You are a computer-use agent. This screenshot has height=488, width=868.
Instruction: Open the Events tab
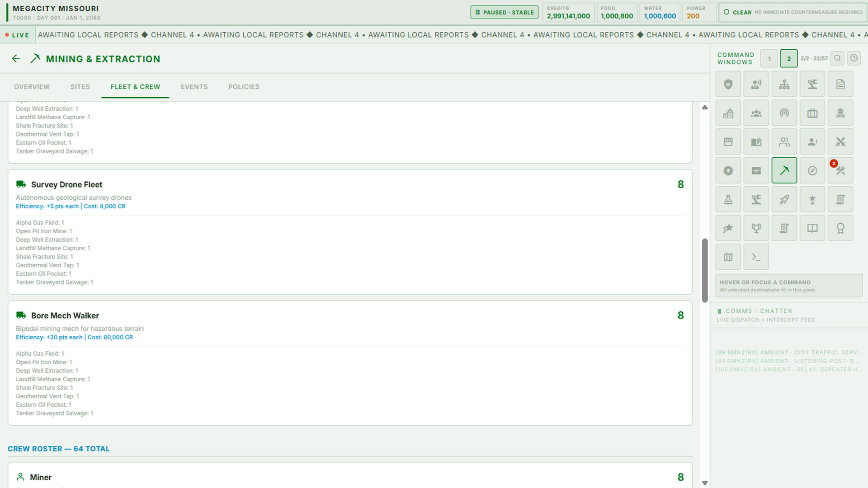tap(194, 87)
